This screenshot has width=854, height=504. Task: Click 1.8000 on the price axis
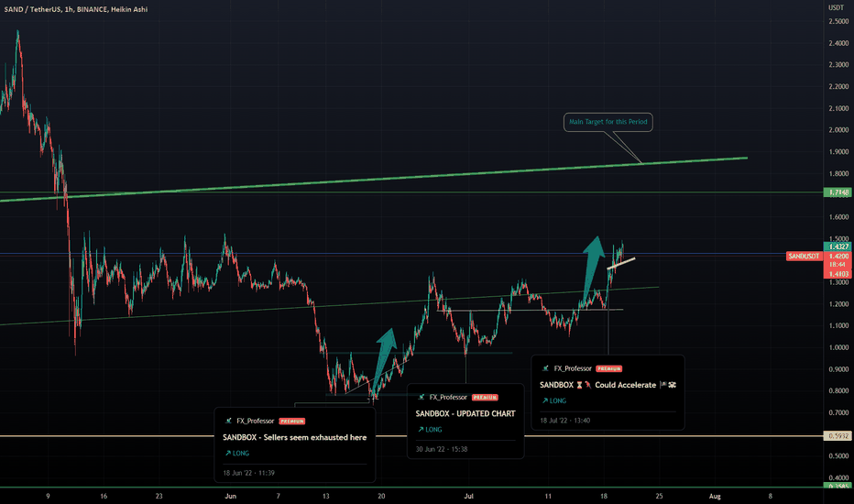tap(838, 173)
